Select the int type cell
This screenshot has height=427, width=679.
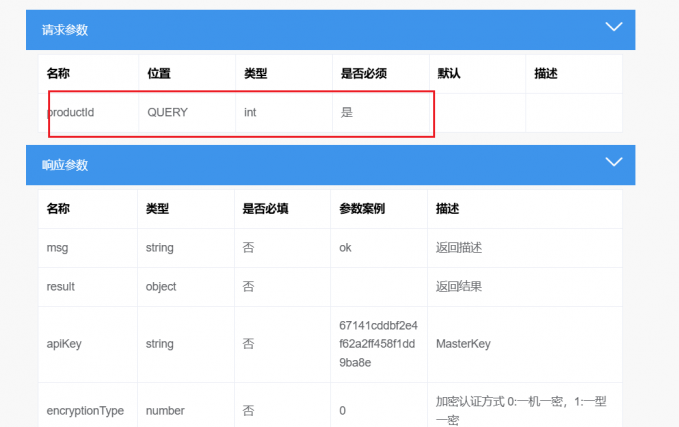pos(250,113)
